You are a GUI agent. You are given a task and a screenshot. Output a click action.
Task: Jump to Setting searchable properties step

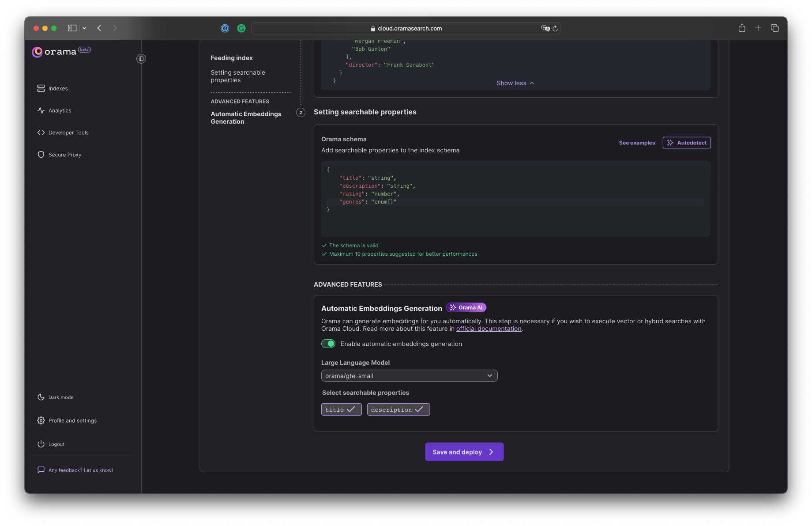(x=238, y=76)
